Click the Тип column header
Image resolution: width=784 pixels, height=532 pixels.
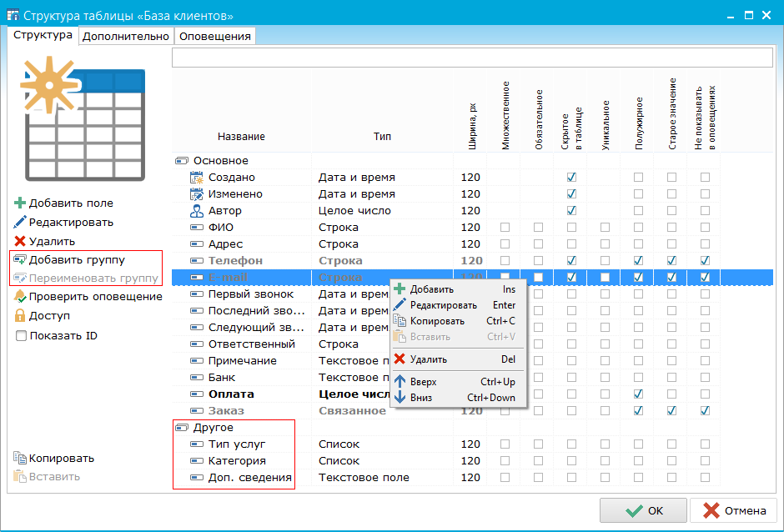click(382, 137)
